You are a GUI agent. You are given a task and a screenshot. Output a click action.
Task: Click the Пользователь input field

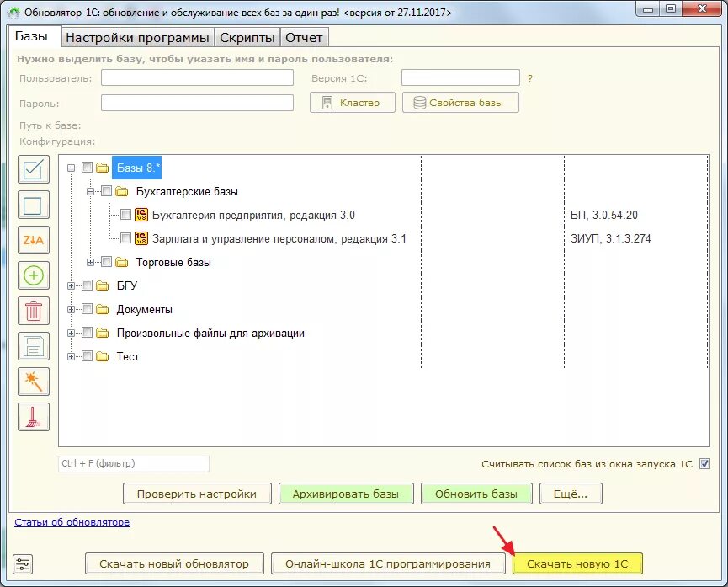click(197, 77)
